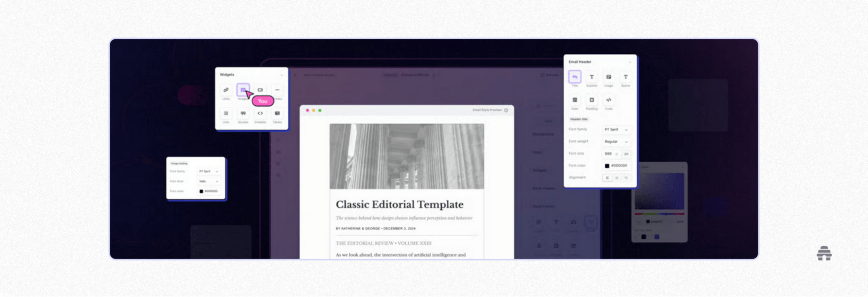The height and width of the screenshot is (297, 868).
Task: Click the Email Style Preview info icon
Action: click(506, 110)
